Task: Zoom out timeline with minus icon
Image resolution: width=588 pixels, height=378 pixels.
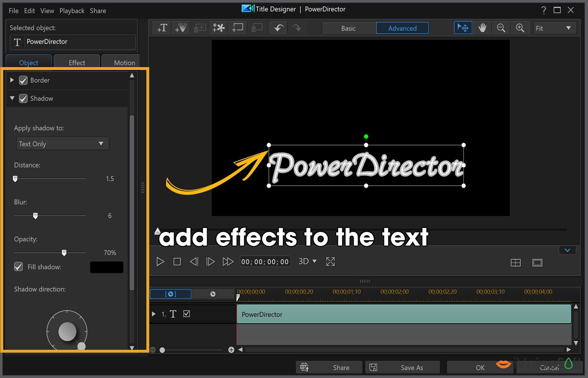Action: [153, 350]
